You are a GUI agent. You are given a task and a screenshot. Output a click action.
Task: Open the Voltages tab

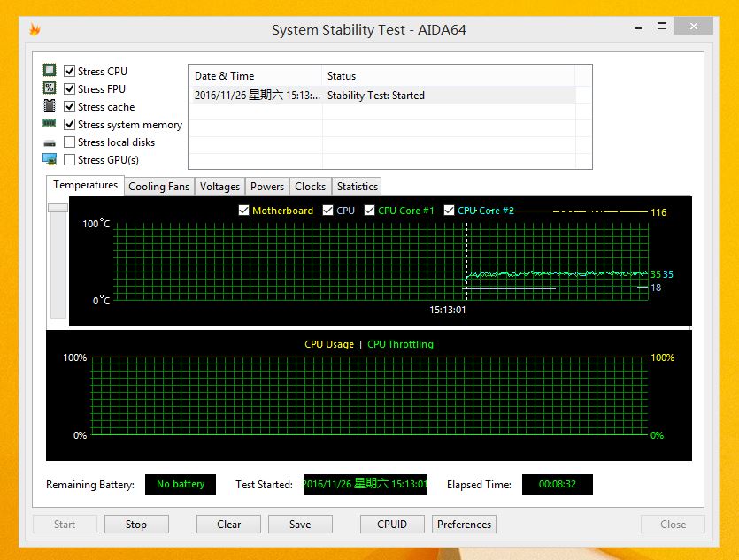[219, 187]
